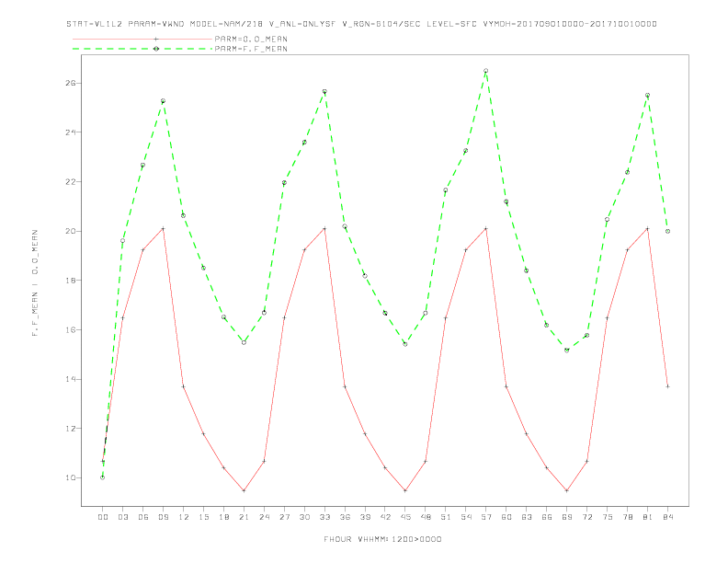Click the vertical F.F_MEAN | O.O_MEAN axis label

[x=35, y=283]
